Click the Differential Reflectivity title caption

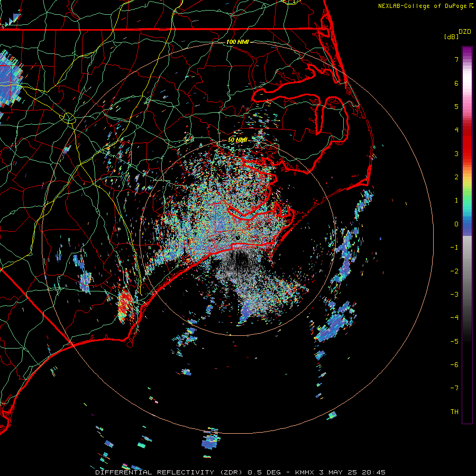point(240,472)
